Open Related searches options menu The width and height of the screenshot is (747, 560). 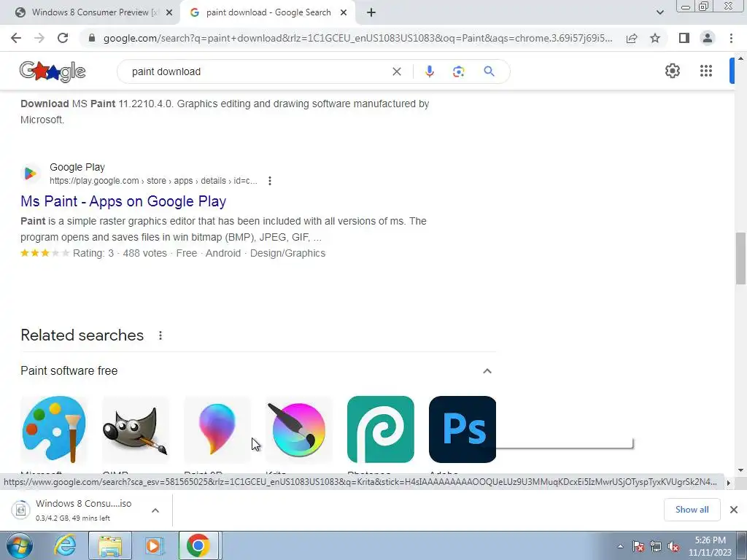pos(160,335)
